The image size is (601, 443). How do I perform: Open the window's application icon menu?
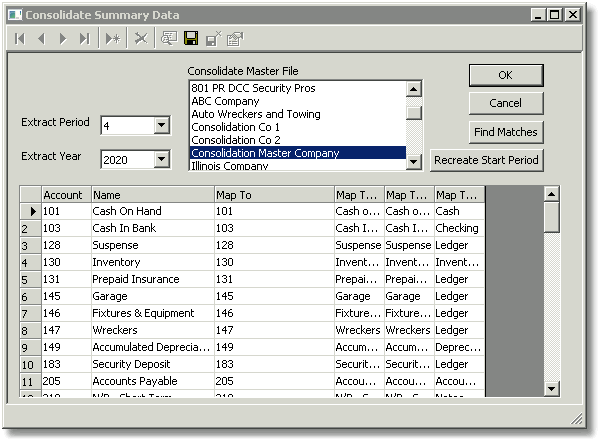point(15,15)
